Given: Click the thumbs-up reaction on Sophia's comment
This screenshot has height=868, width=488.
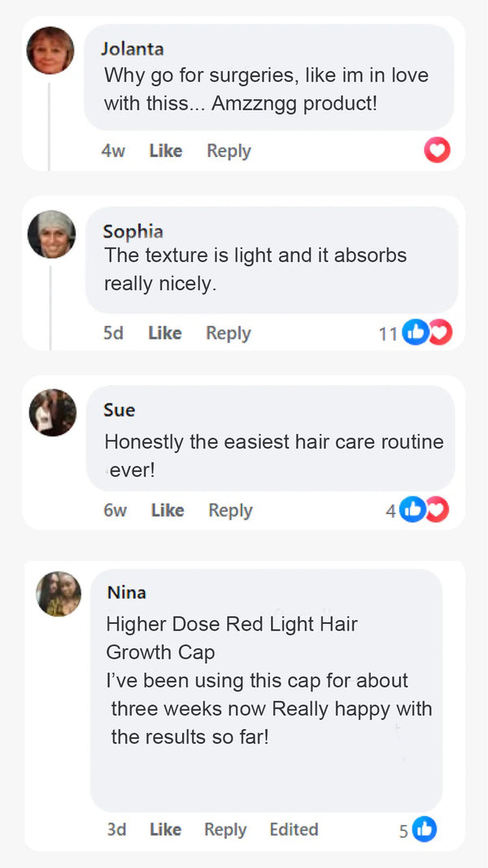Looking at the screenshot, I should [x=416, y=332].
